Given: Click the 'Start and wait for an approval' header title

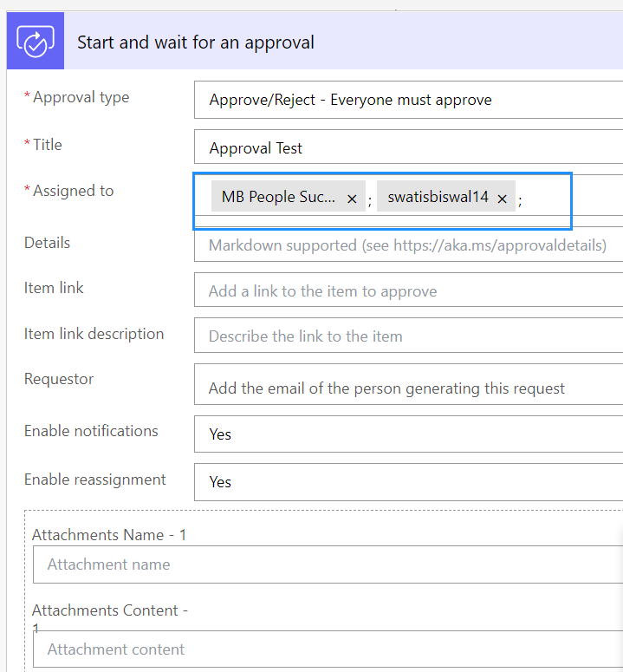Looking at the screenshot, I should point(196,42).
